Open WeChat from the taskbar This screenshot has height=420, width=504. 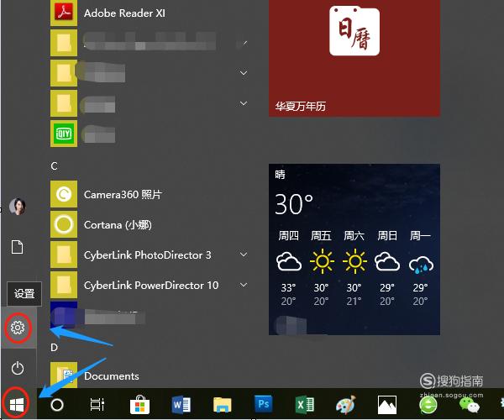click(470, 405)
